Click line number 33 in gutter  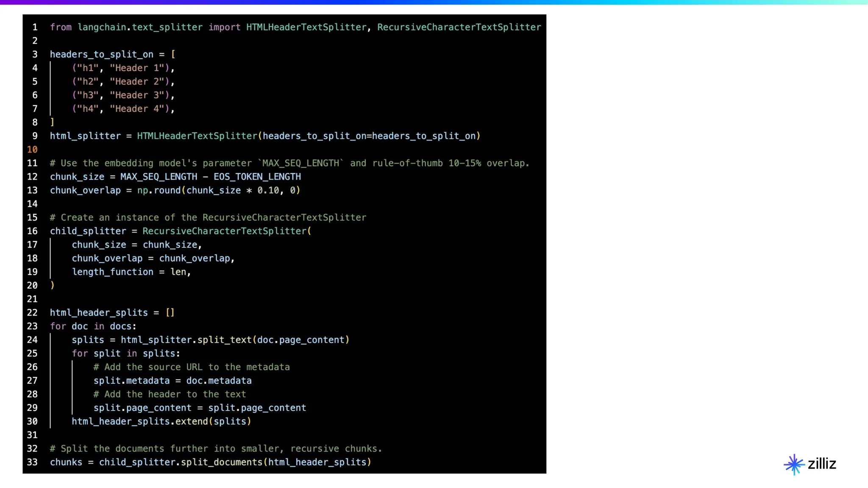pyautogui.click(x=32, y=462)
